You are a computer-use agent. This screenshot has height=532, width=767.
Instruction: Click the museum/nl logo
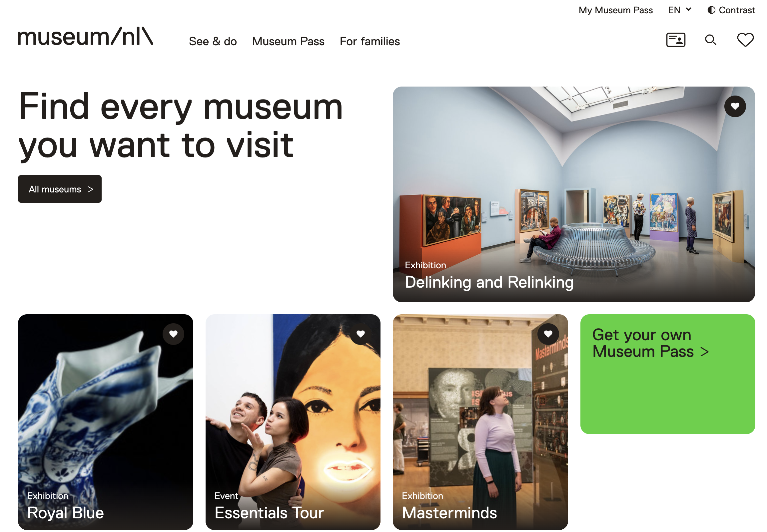(x=85, y=36)
